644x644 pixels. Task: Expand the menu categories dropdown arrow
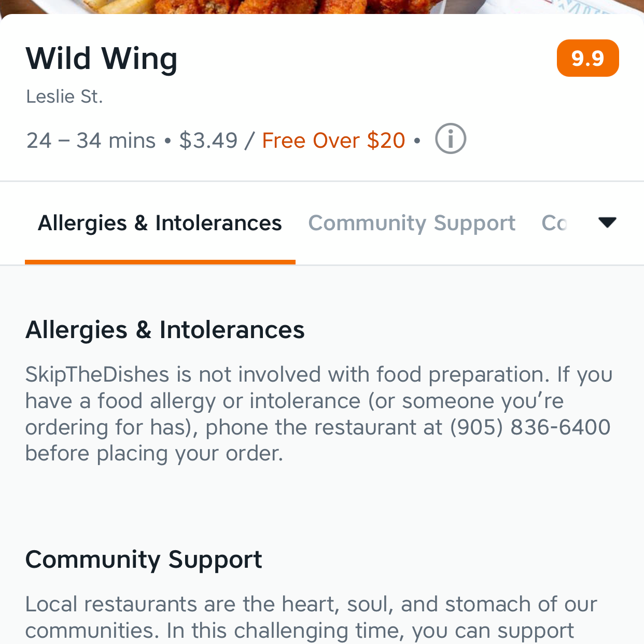(607, 222)
